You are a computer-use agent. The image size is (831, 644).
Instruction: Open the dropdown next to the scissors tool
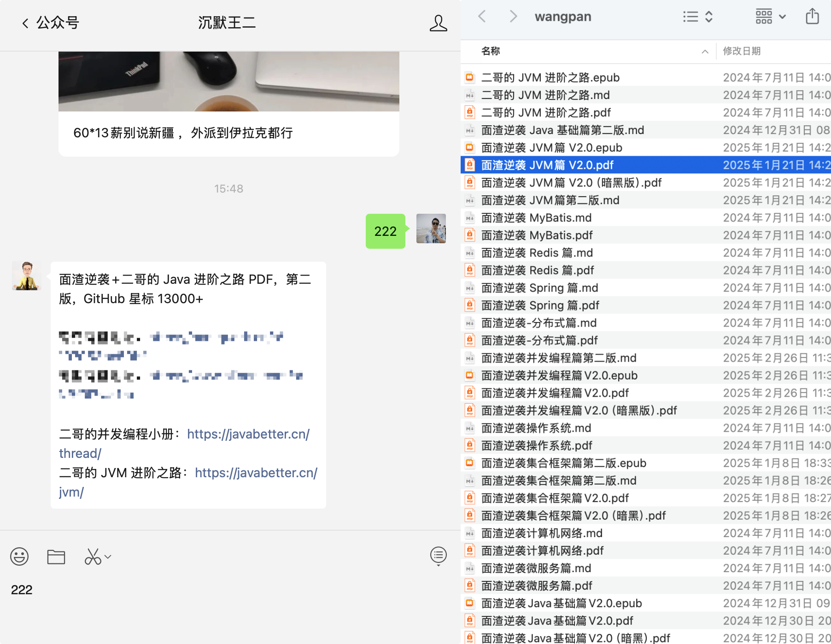107,556
